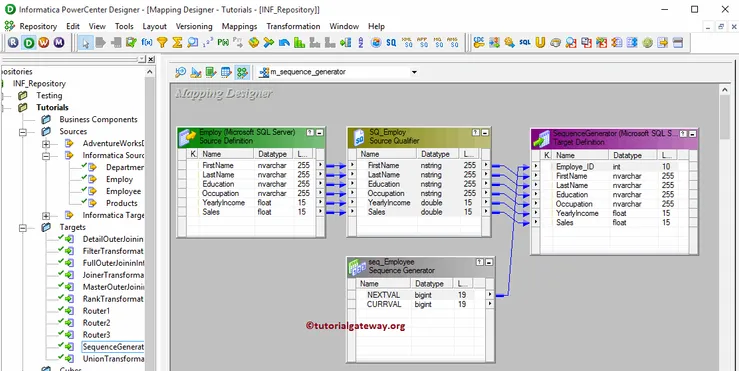Open the Versioning menu

[x=194, y=26]
